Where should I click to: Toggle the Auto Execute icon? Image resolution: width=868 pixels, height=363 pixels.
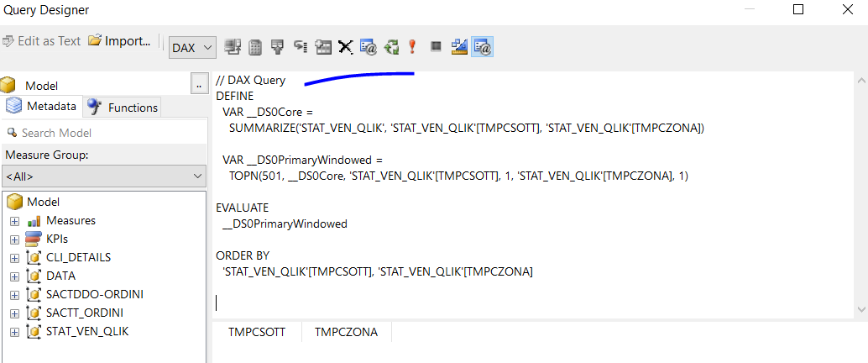tap(300, 47)
